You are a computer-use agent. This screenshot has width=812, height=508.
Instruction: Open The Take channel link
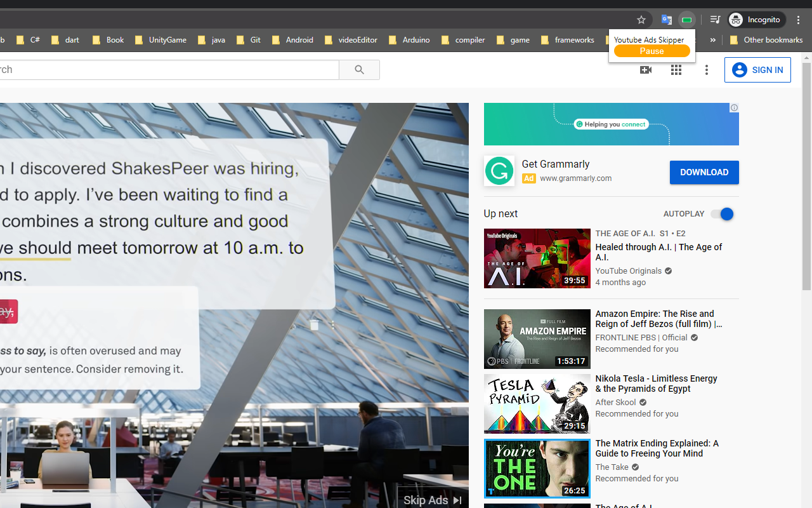(612, 467)
